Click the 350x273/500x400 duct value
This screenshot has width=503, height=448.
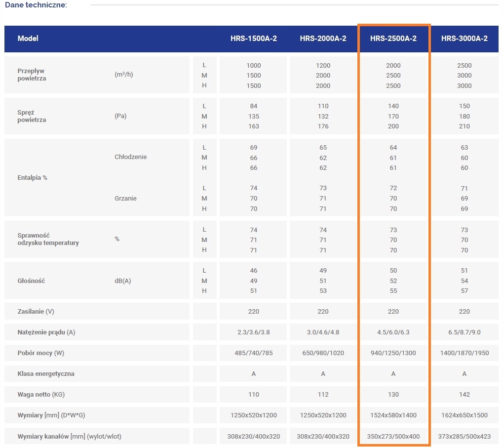coord(393,437)
